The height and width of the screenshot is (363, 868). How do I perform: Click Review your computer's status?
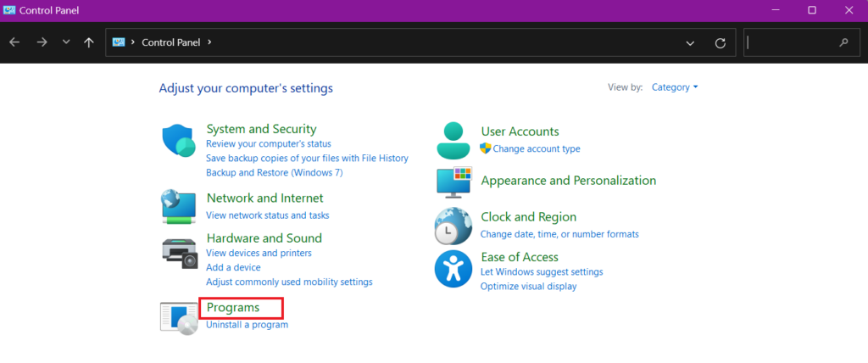[269, 144]
